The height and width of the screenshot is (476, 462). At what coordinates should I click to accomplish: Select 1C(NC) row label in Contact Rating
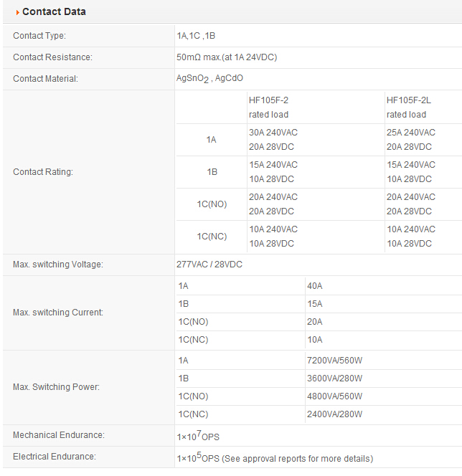(x=212, y=236)
